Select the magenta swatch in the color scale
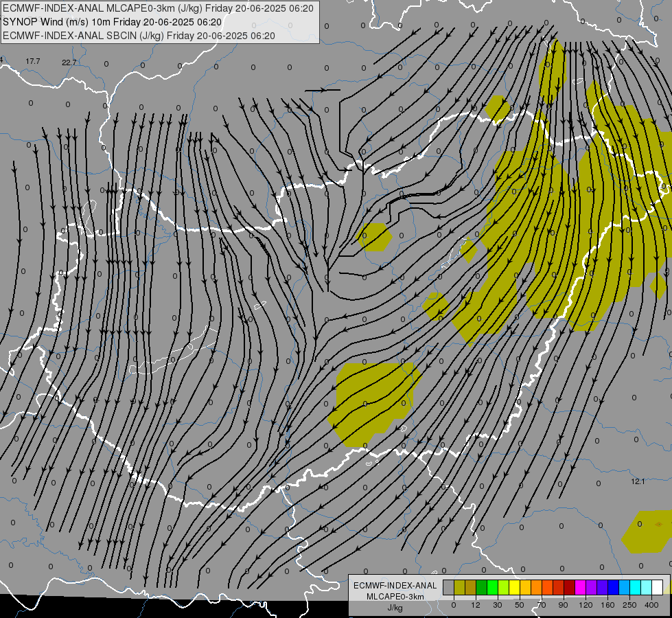 (581, 587)
